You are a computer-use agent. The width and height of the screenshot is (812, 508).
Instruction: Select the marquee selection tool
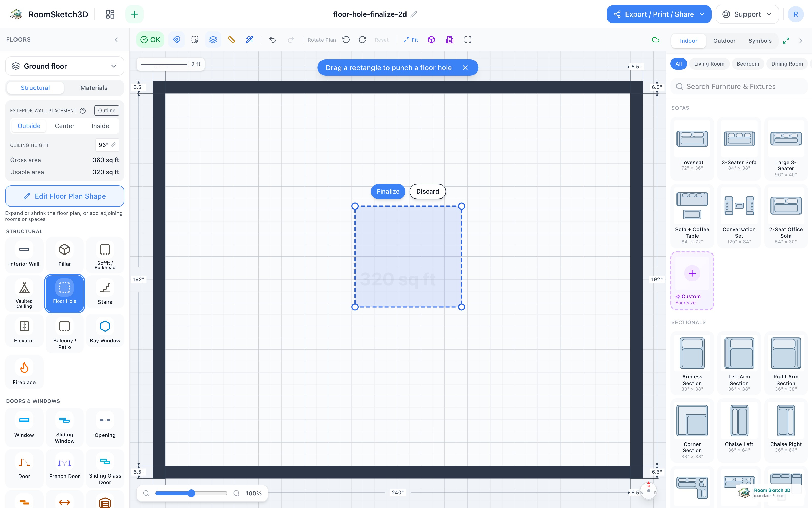[x=195, y=40]
